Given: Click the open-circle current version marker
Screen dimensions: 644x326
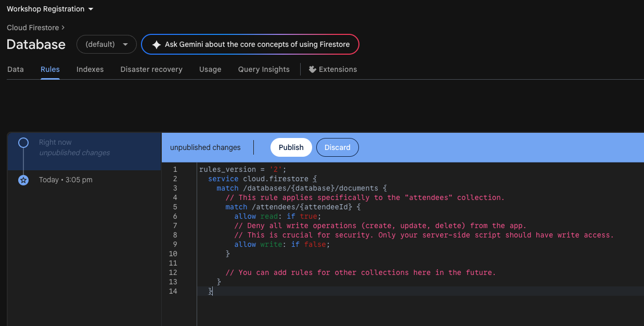Looking at the screenshot, I should 23,142.
